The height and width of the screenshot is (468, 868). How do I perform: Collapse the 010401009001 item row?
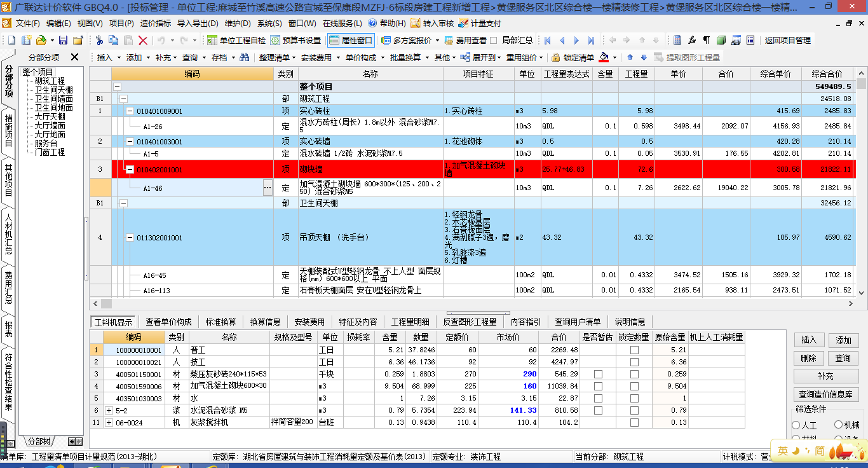click(130, 111)
